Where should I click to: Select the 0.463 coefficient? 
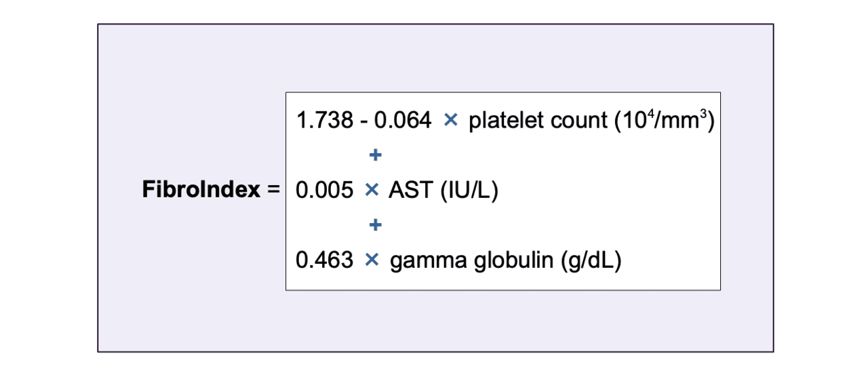pyautogui.click(x=325, y=260)
